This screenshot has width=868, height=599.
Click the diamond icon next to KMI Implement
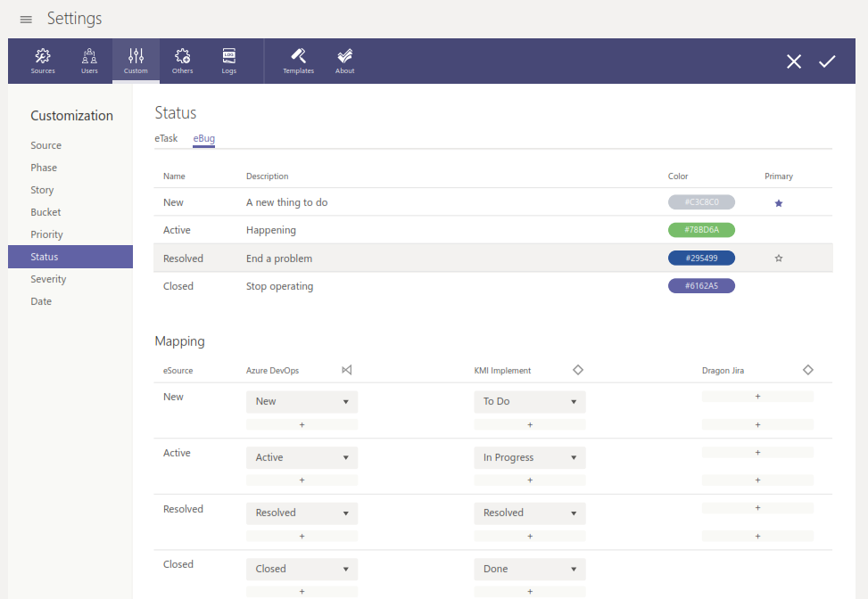(577, 370)
